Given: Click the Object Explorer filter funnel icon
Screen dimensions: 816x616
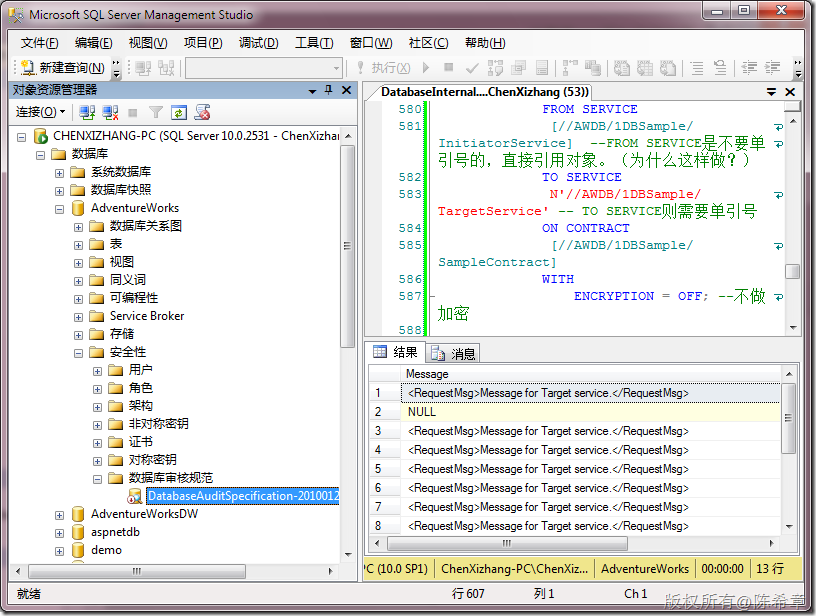Looking at the screenshot, I should coord(156,112).
